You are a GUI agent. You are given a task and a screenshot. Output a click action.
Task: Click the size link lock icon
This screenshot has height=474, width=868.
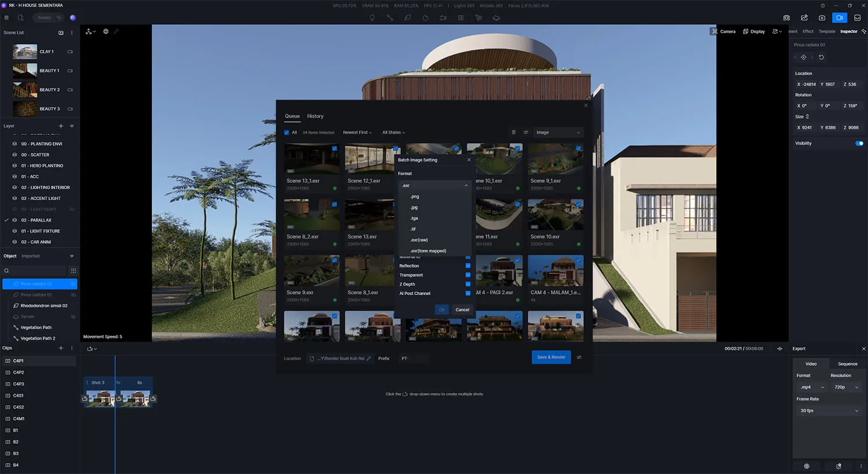(x=807, y=116)
